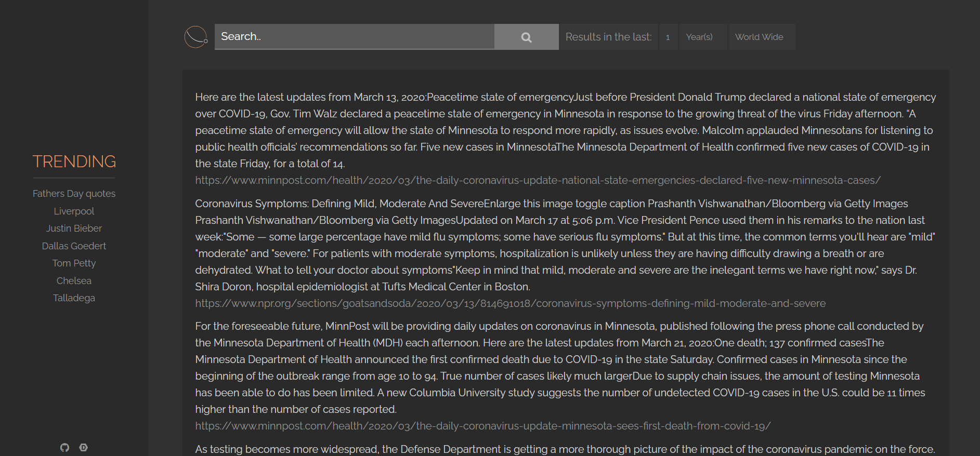Open the hexagon D icon link in the sidebar
The width and height of the screenshot is (980, 456).
[x=83, y=447]
